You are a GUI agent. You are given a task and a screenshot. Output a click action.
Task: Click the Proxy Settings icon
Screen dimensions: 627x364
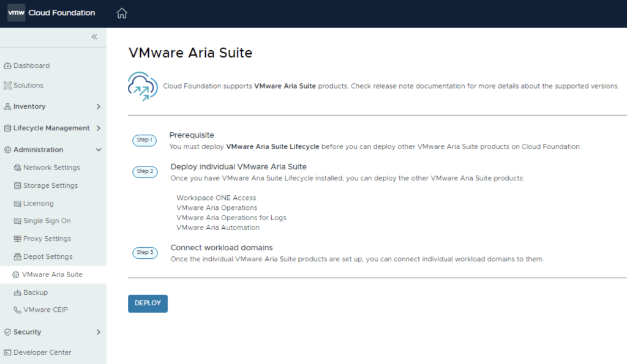click(x=18, y=239)
